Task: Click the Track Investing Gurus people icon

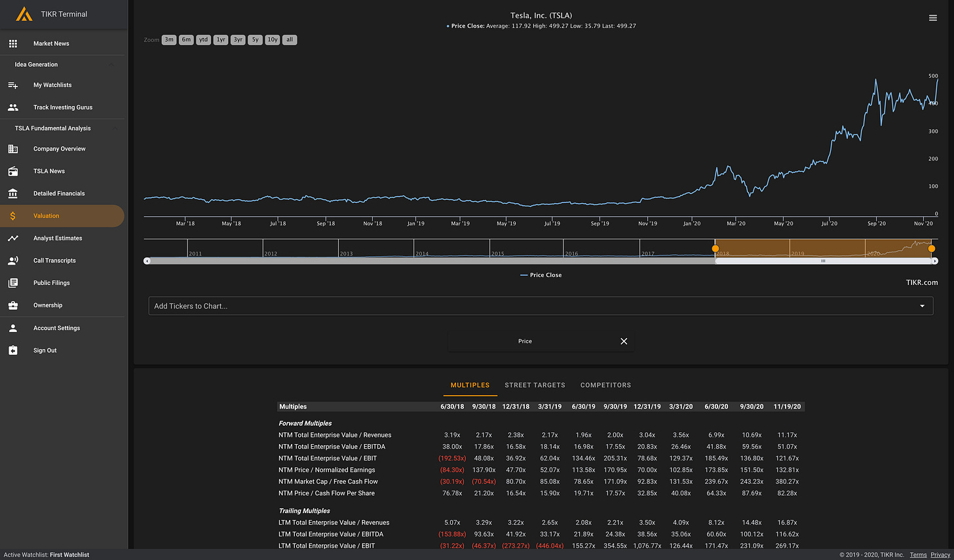Action: (13, 107)
